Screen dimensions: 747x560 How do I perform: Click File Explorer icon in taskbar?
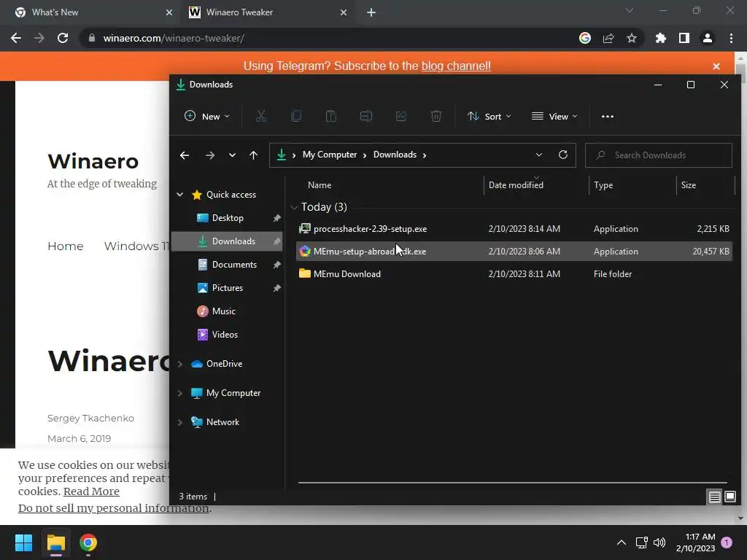pyautogui.click(x=55, y=542)
